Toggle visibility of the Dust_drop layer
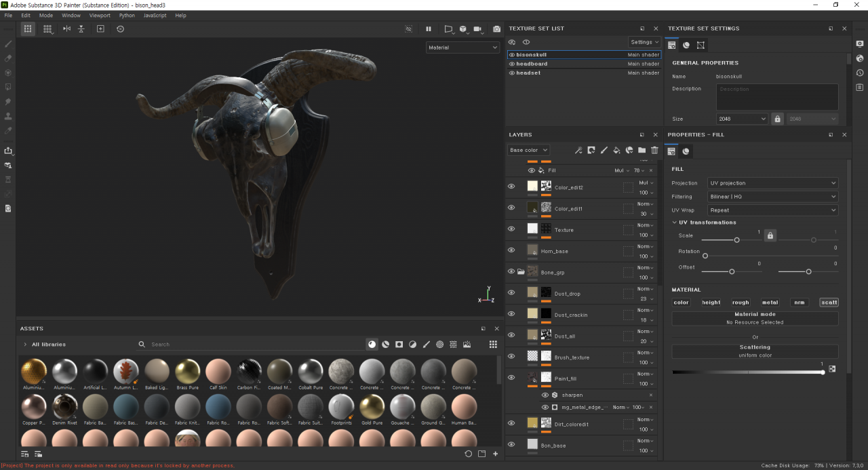This screenshot has width=868, height=470. click(511, 293)
